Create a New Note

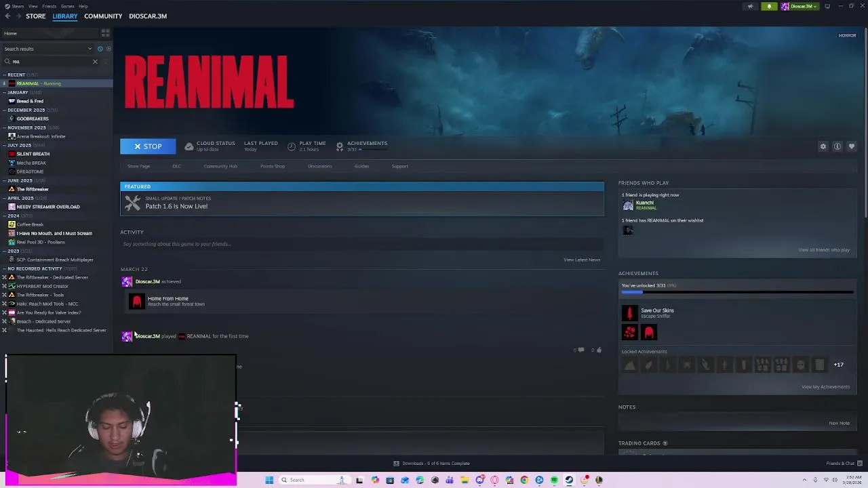pyautogui.click(x=839, y=423)
